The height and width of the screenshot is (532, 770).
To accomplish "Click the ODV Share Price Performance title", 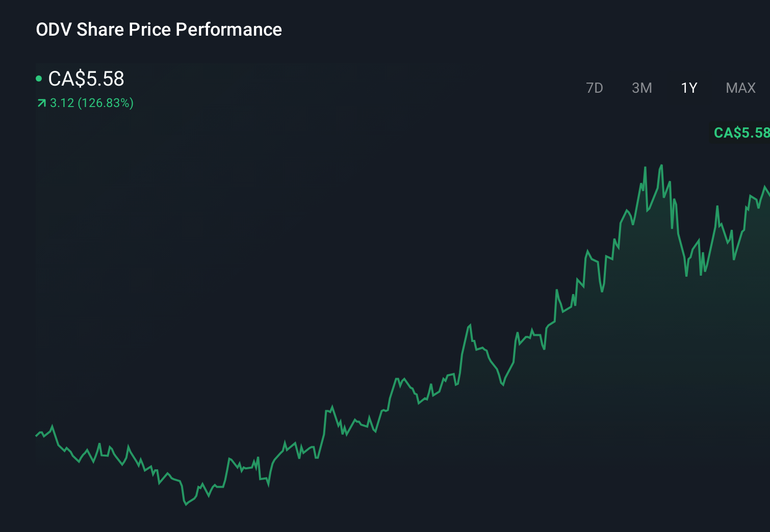I will click(159, 30).
